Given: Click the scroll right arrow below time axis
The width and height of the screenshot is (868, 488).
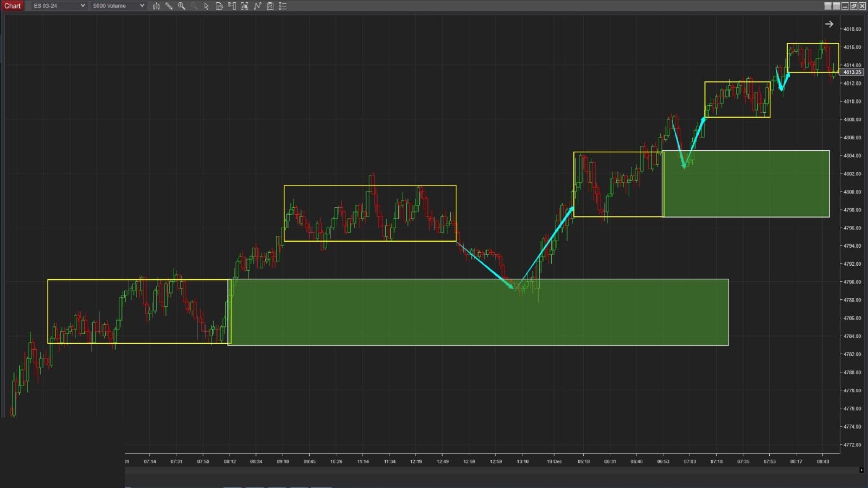Looking at the screenshot, I should click(x=861, y=470).
